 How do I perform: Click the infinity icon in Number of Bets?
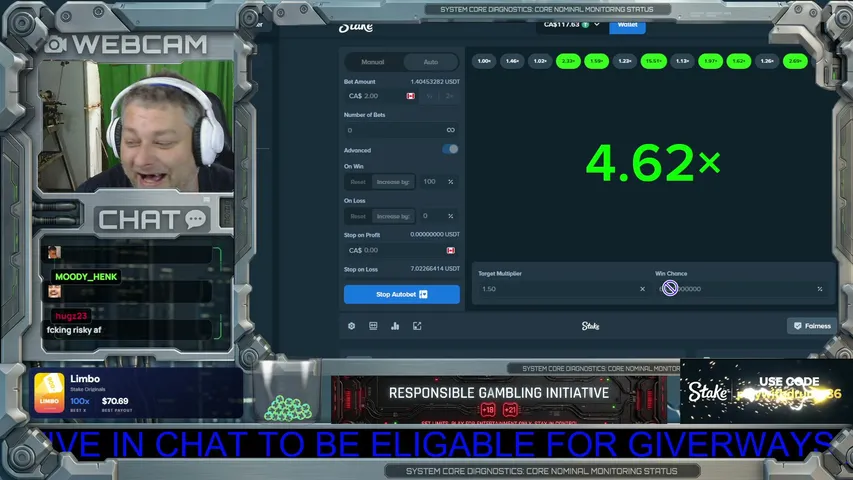[450, 130]
